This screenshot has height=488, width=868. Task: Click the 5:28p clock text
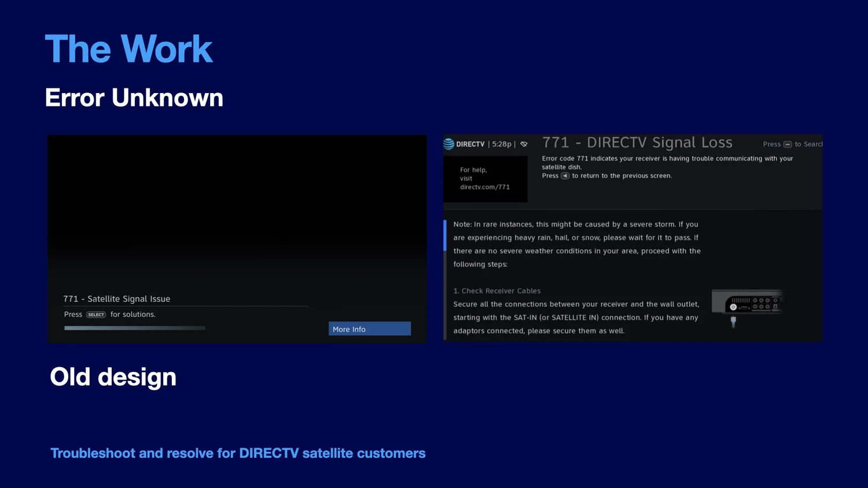pos(502,144)
